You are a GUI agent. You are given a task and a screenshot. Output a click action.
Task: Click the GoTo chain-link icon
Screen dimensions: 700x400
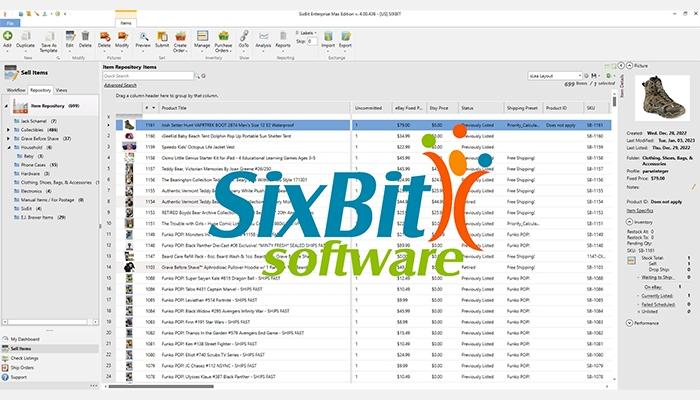tap(244, 36)
